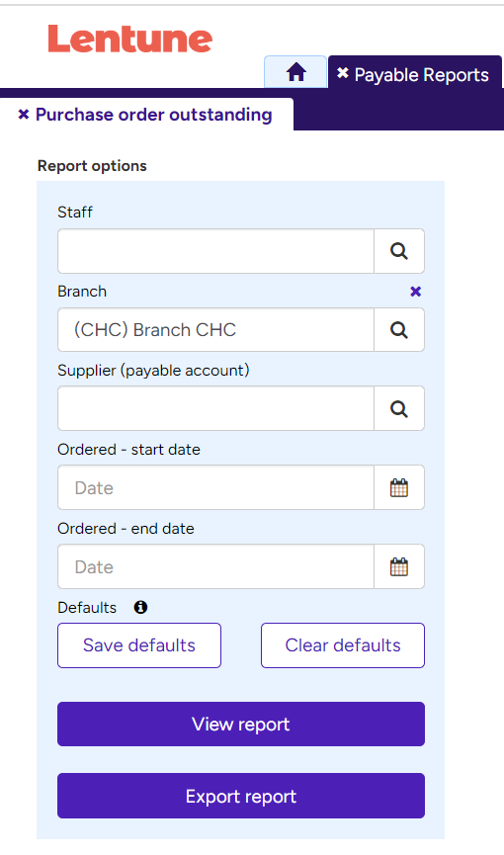The width and height of the screenshot is (504, 855).
Task: Click Clear defaults button
Action: pyautogui.click(x=343, y=645)
